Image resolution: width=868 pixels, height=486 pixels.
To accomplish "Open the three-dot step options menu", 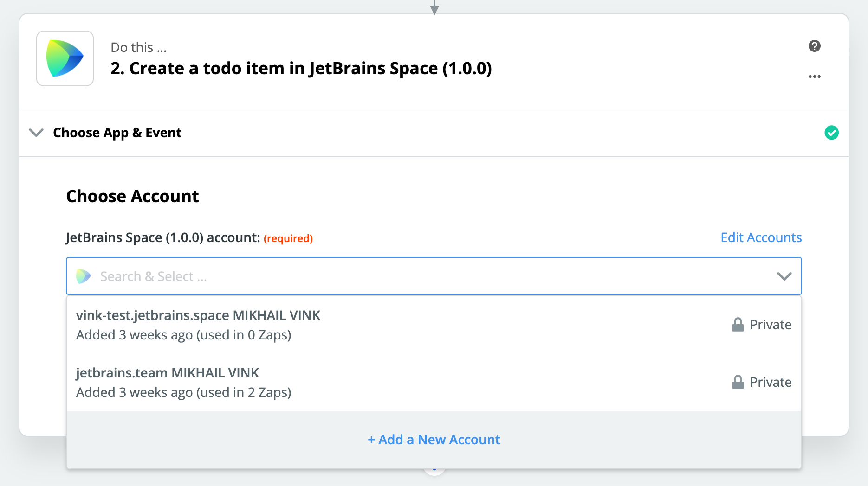I will click(x=814, y=77).
